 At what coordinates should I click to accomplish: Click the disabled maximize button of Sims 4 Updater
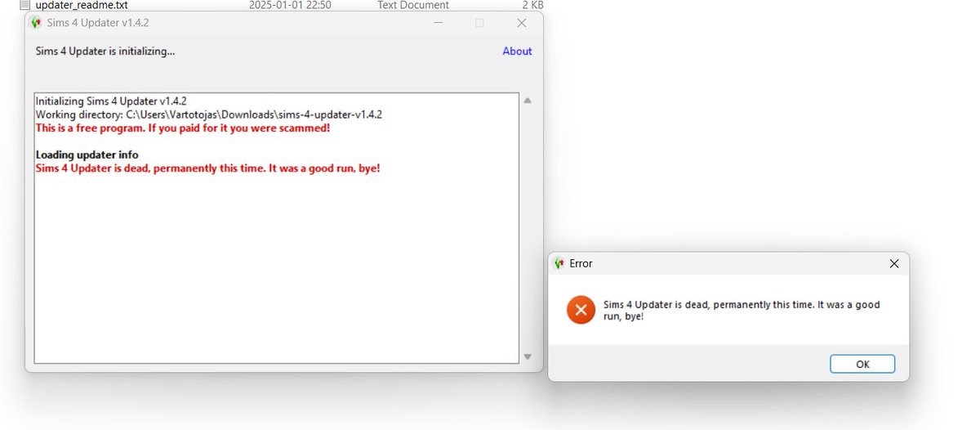coord(479,23)
